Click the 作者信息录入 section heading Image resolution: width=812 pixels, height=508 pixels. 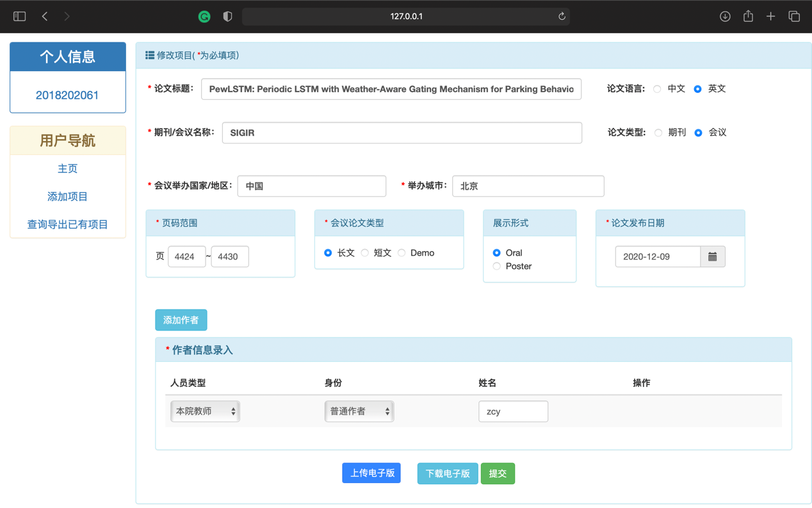(x=202, y=350)
